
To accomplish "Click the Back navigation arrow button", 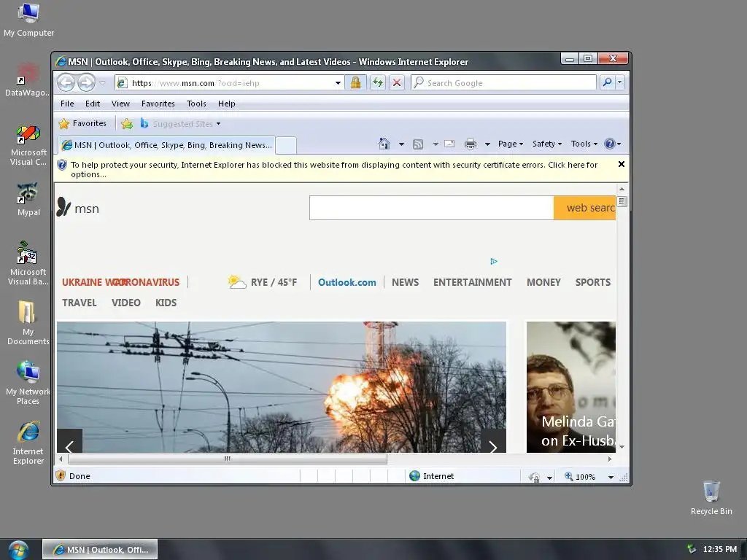I will [66, 83].
